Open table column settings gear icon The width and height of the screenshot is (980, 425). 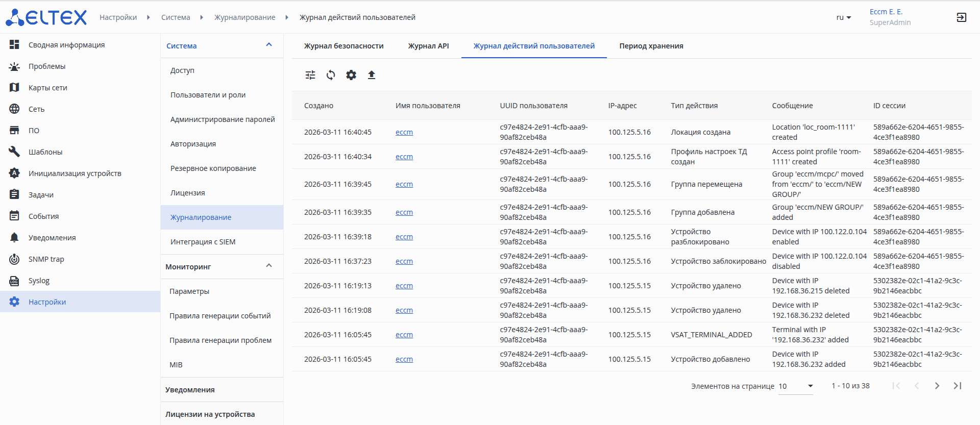tap(351, 75)
